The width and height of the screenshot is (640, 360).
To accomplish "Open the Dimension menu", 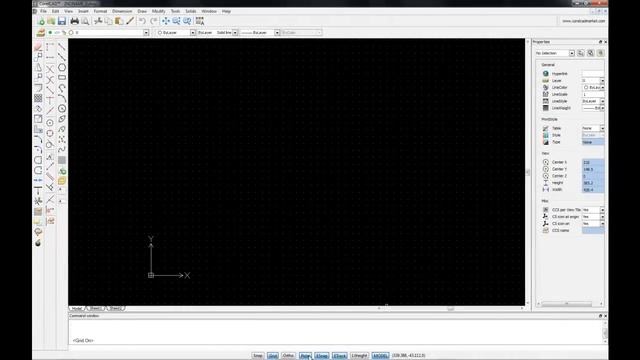I will 122,11.
